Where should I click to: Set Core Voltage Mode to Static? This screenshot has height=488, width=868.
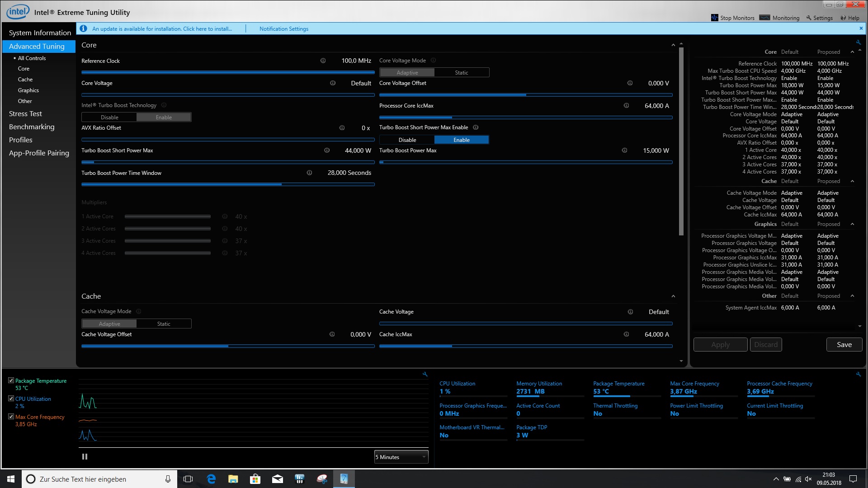[x=461, y=72]
